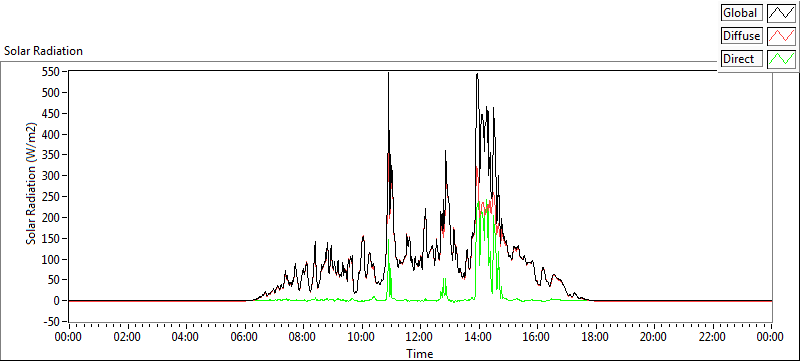The image size is (800, 361).
Task: Click the 300 y-axis tick label
Action: pos(55,176)
